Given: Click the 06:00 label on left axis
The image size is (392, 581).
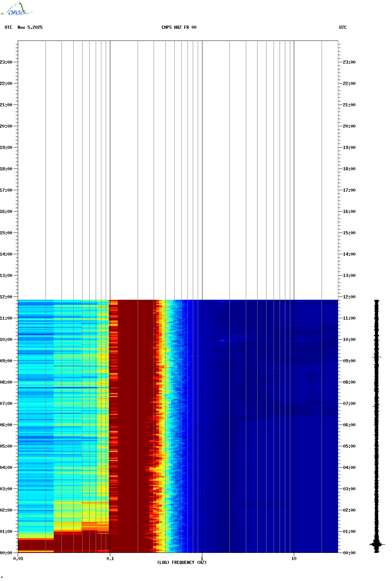Looking at the screenshot, I should pos(6,425).
